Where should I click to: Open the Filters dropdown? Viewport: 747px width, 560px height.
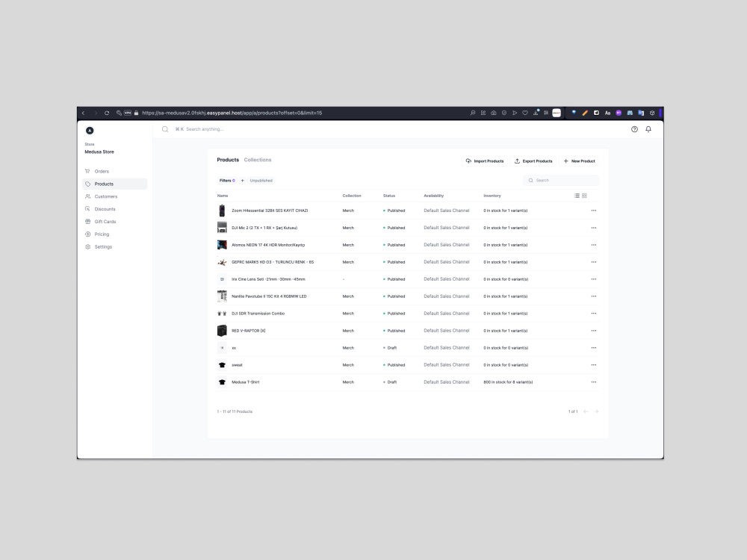pyautogui.click(x=227, y=181)
